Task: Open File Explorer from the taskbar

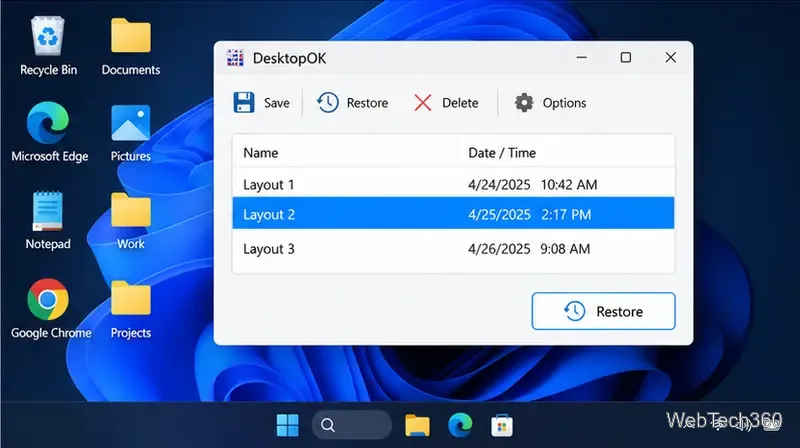Action: click(417, 426)
